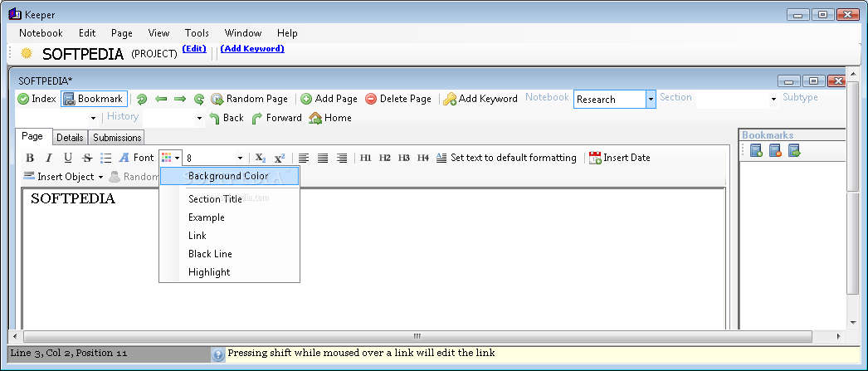Toggle the Bookmark toolbar button
Image resolution: width=868 pixels, height=371 pixels.
pos(94,99)
